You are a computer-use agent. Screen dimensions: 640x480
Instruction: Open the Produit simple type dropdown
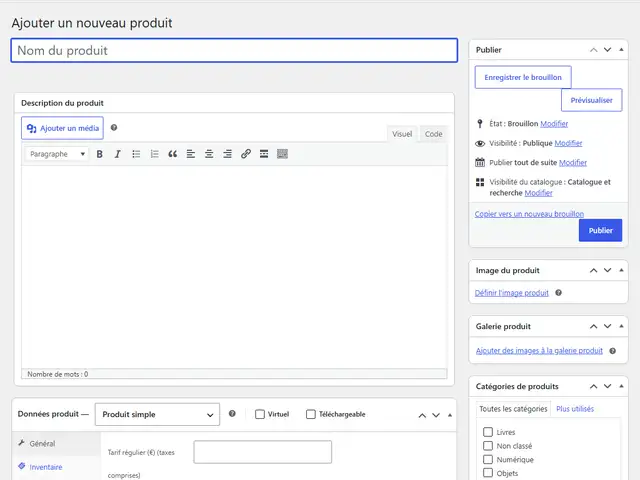(x=157, y=414)
